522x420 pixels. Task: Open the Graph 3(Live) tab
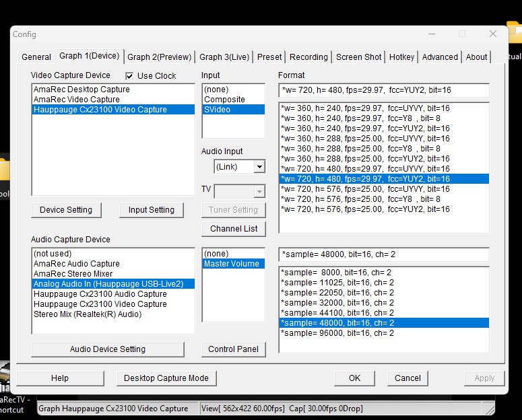pos(224,57)
